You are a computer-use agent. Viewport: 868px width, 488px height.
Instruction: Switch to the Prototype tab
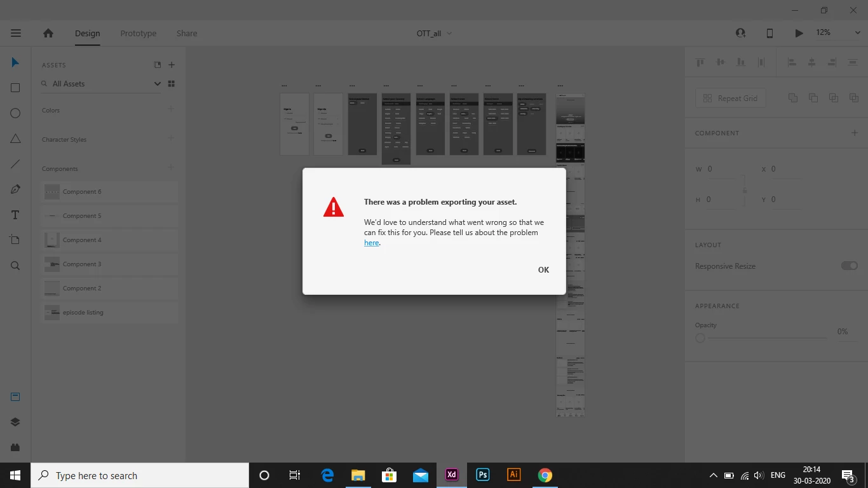coord(139,33)
